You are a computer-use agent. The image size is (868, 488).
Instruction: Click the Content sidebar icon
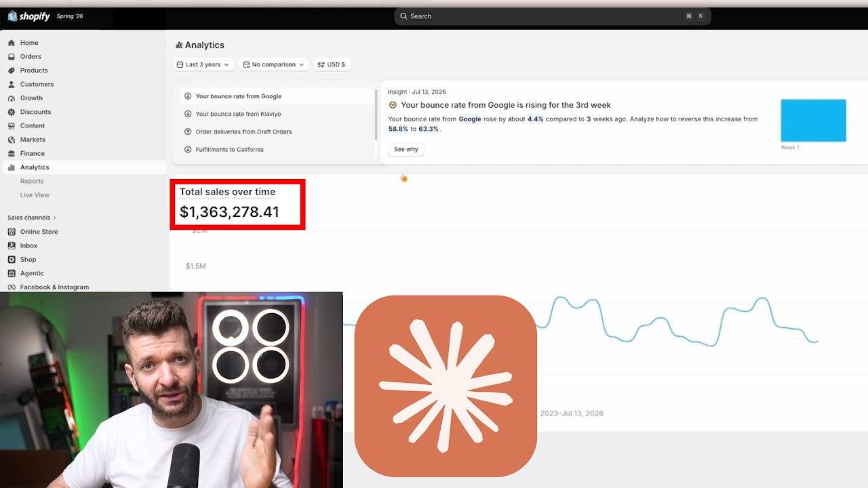(x=12, y=125)
